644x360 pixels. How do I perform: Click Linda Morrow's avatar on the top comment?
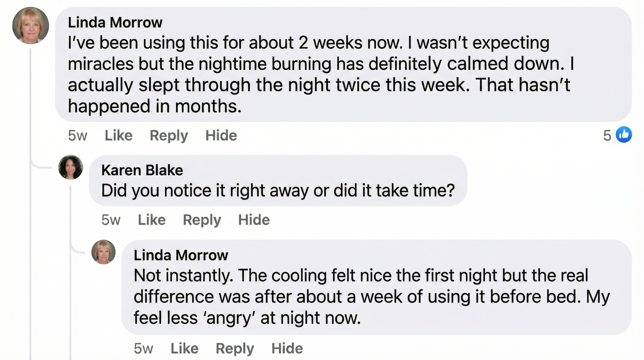[x=30, y=26]
